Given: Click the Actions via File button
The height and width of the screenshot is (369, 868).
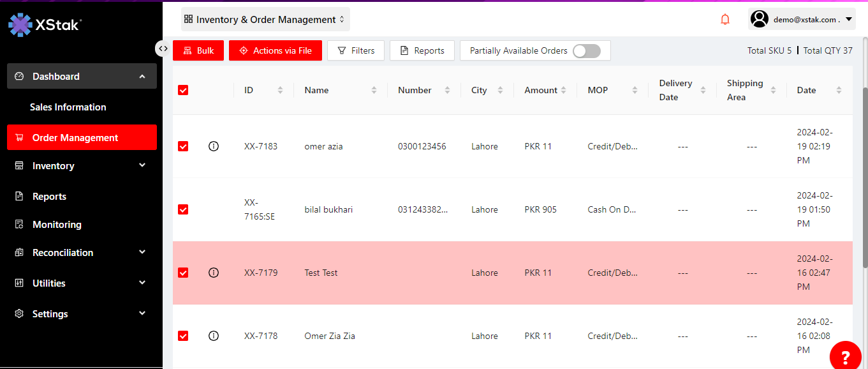Looking at the screenshot, I should coord(276,51).
